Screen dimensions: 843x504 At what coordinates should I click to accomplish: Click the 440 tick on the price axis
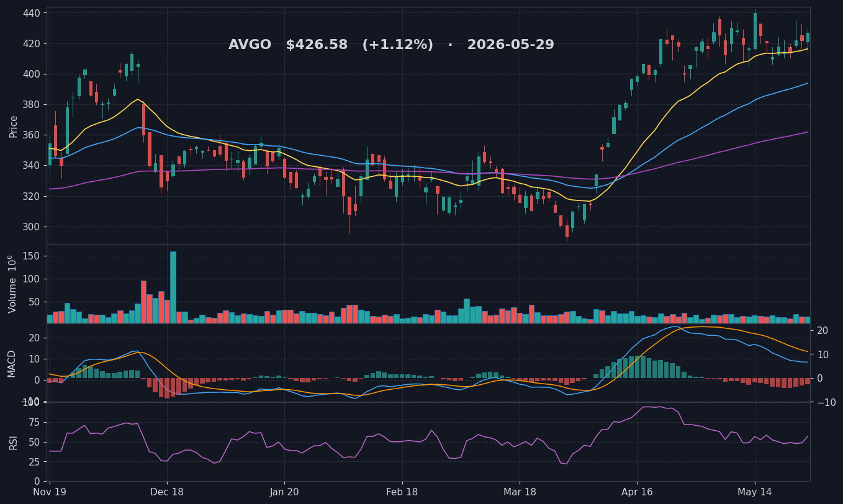tap(31, 13)
